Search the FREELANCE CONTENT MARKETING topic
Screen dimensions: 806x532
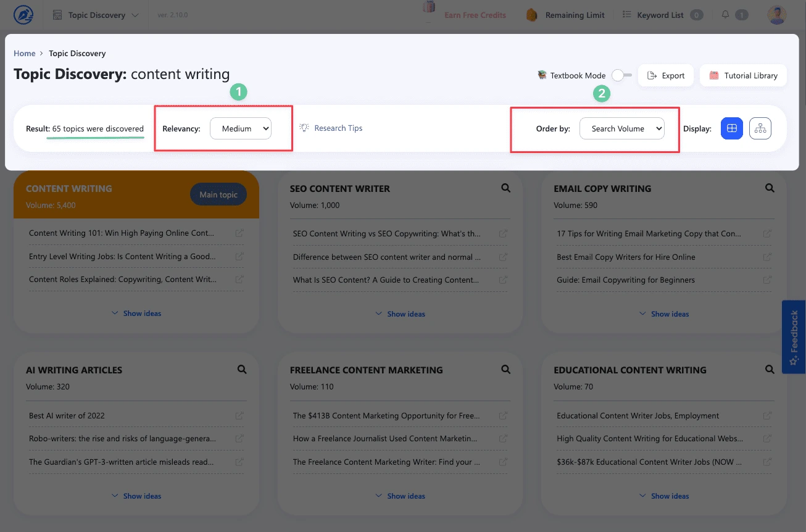[506, 370]
